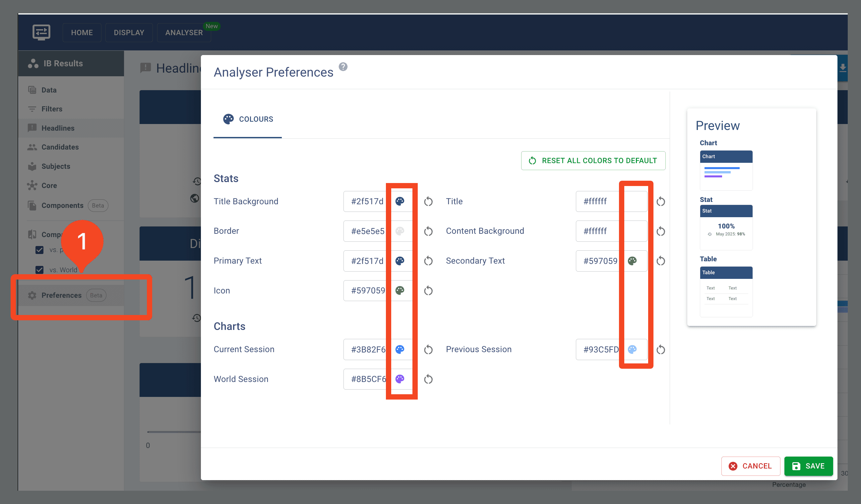
Task: Go to the Home menu
Action: point(82,32)
